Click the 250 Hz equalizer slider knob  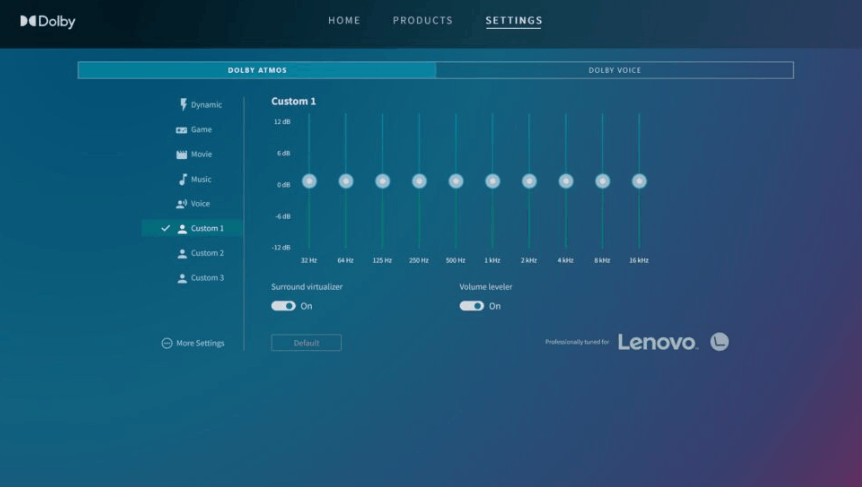tap(419, 181)
